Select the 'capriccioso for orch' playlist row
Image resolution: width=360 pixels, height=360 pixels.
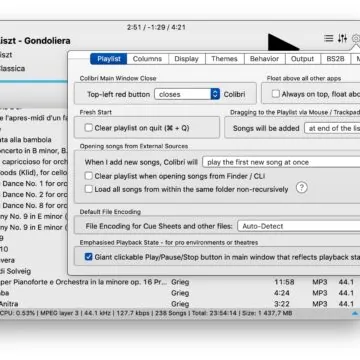pos(33,162)
